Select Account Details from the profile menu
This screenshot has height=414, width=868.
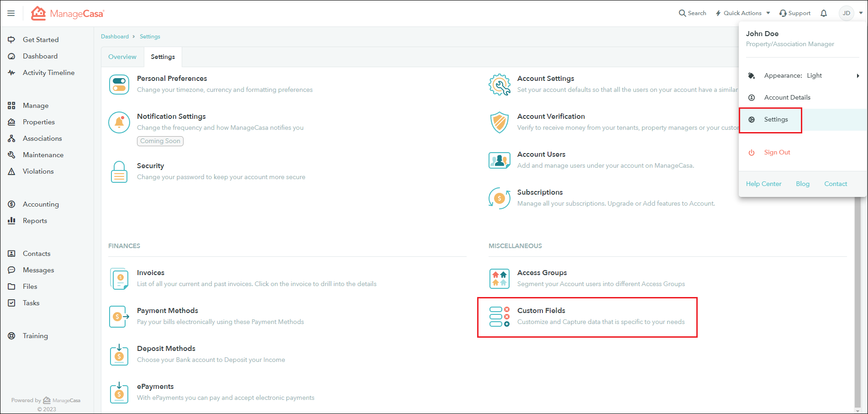pos(787,97)
